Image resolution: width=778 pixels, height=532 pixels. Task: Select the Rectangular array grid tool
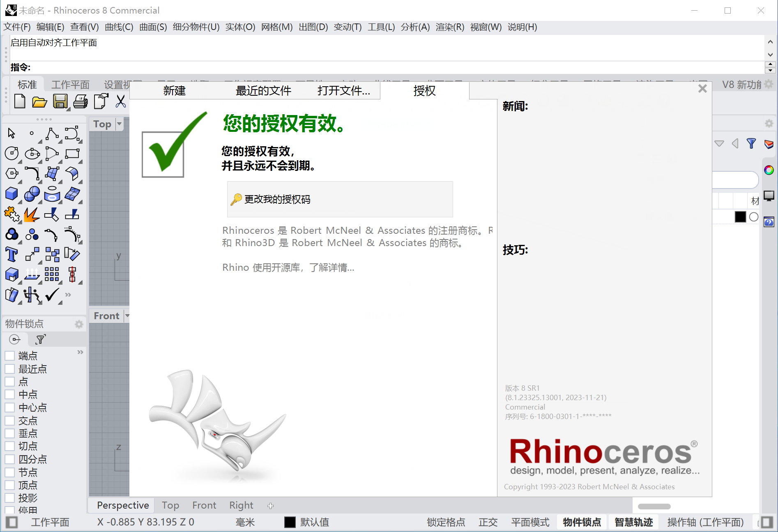tap(52, 274)
